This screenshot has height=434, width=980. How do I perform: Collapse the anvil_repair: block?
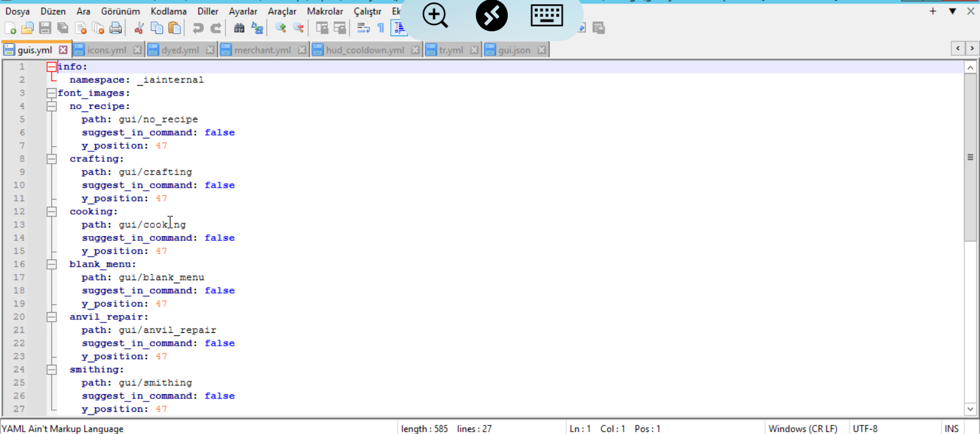51,317
